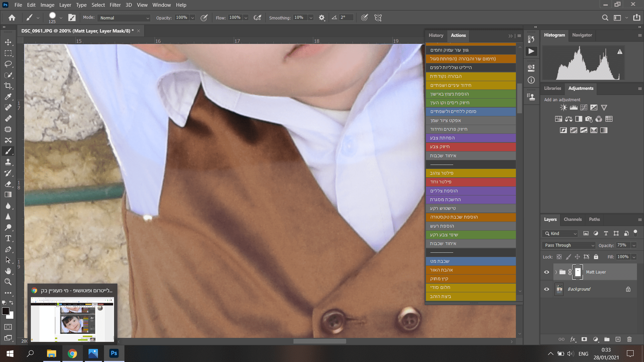
Task: Add a Curves adjustment
Action: click(x=584, y=108)
